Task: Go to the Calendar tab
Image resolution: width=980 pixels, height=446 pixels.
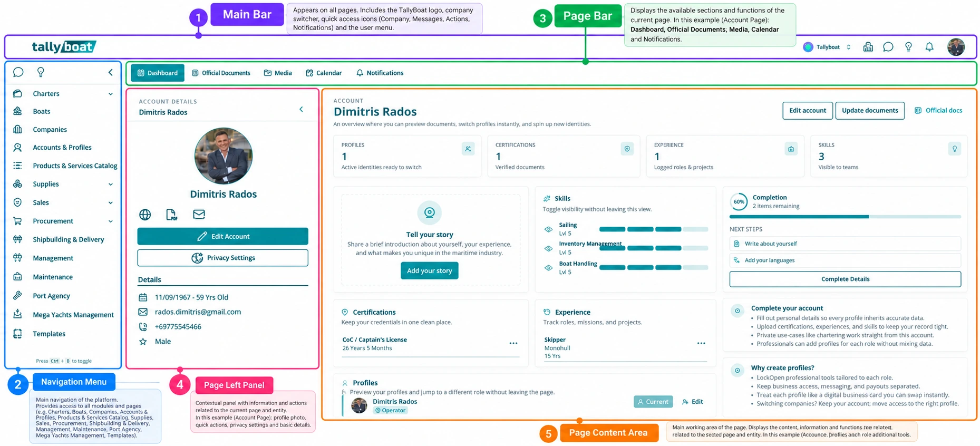Action: tap(324, 73)
